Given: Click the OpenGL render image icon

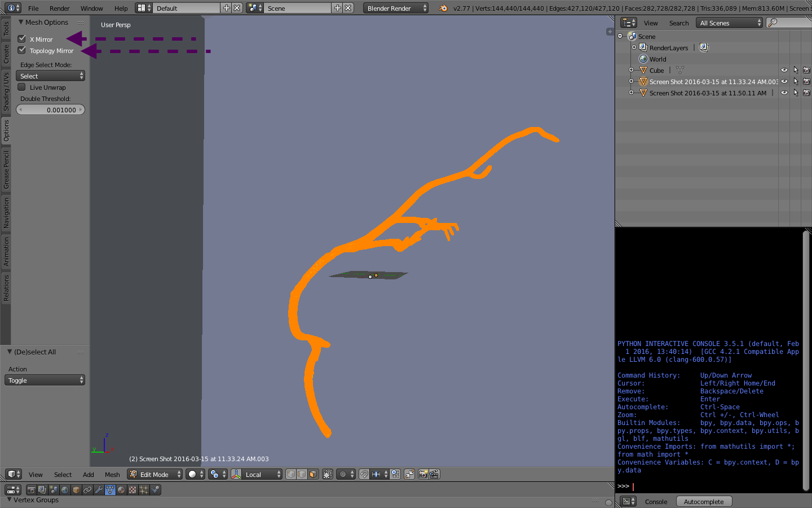Looking at the screenshot, I should click(423, 475).
